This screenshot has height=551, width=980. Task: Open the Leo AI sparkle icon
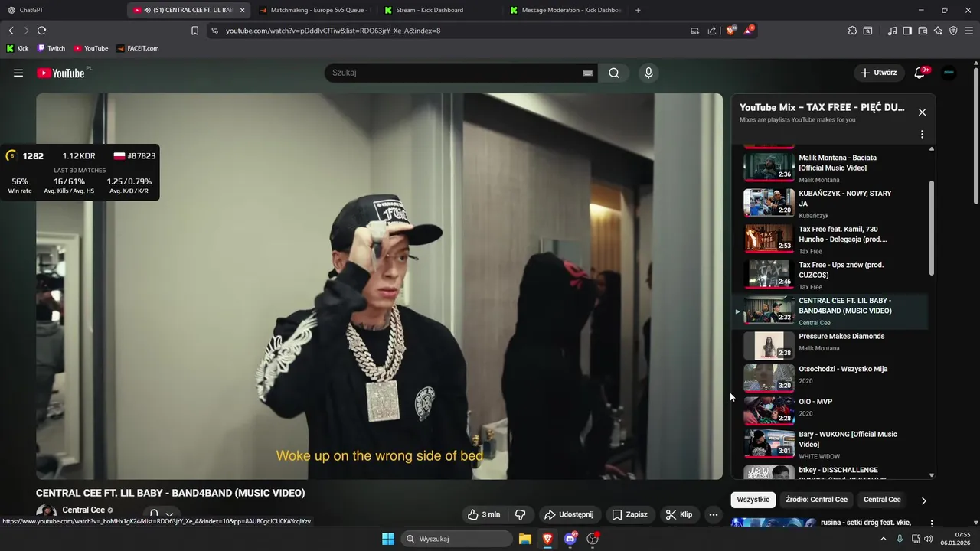pos(938,31)
